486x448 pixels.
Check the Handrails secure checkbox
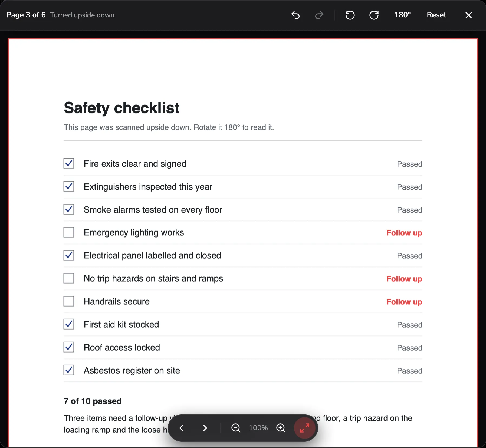click(69, 301)
